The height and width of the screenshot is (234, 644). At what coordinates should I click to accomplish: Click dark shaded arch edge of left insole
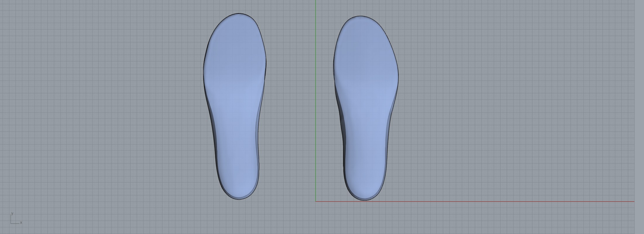(x=213, y=132)
